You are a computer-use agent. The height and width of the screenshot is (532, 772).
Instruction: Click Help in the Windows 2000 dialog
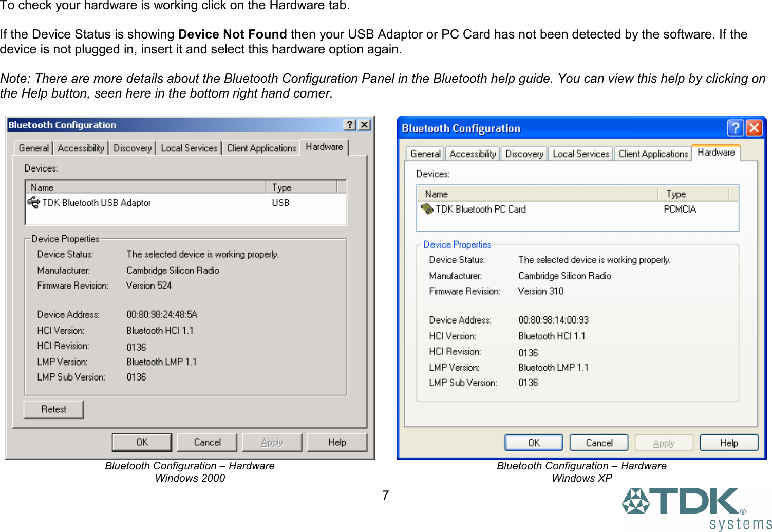337,442
